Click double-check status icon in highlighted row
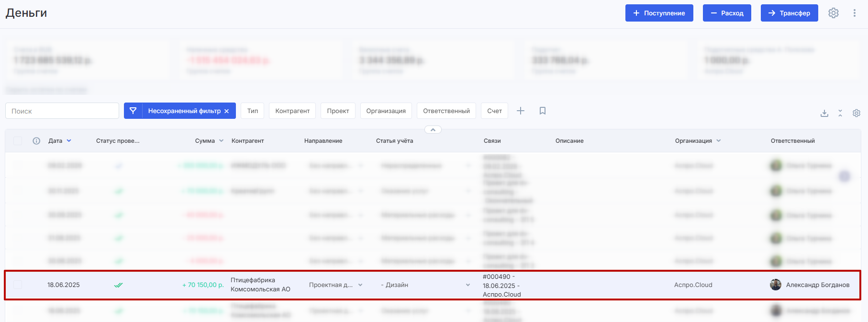The height and width of the screenshot is (322, 868). 118,285
